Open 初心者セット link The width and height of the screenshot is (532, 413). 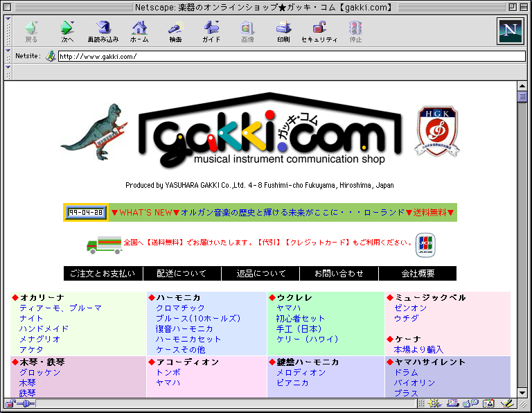(x=301, y=318)
